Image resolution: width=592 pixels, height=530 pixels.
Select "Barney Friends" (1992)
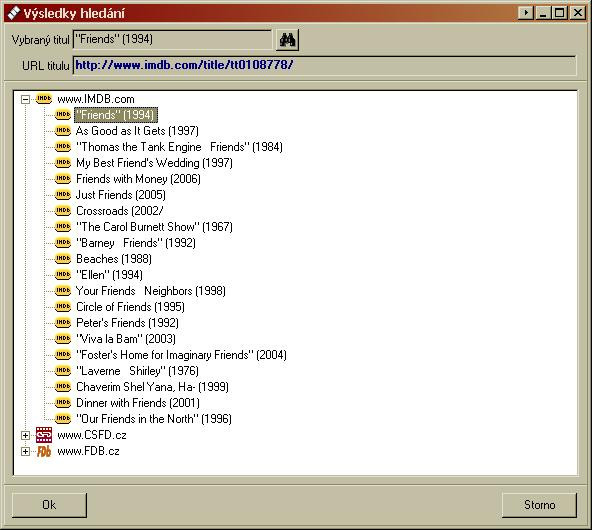point(136,243)
